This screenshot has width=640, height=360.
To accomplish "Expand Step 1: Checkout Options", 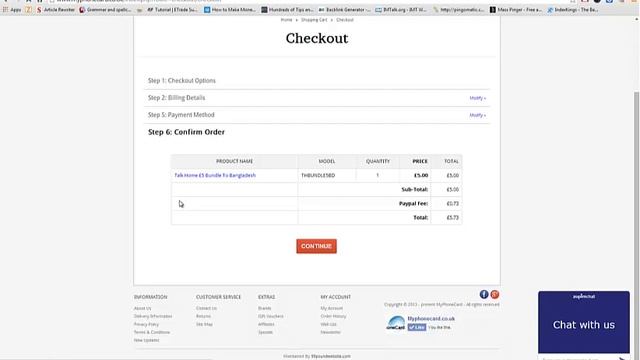I will click(x=317, y=80).
